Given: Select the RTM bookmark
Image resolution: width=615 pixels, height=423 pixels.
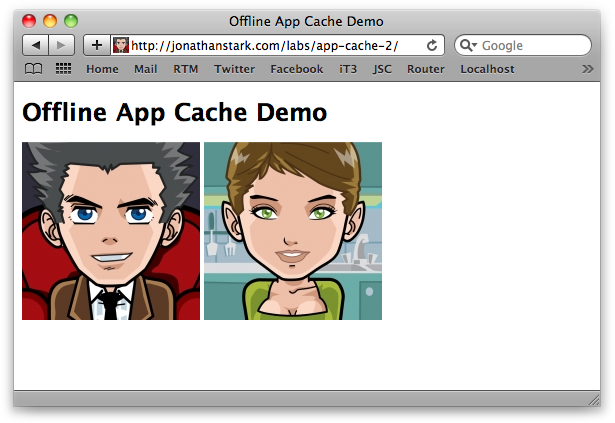Looking at the screenshot, I should 185,69.
